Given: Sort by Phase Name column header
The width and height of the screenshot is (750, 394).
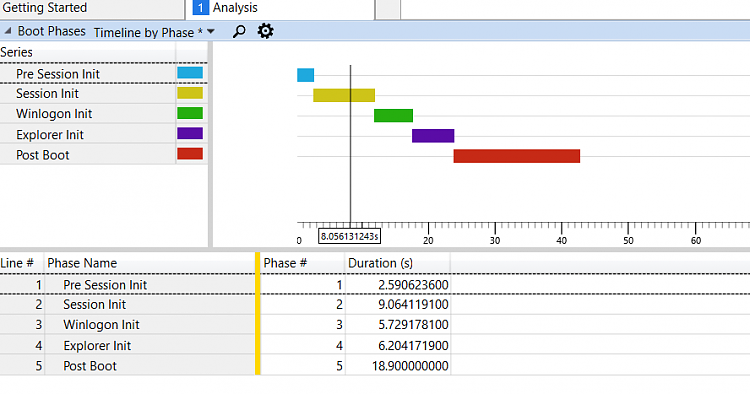Looking at the screenshot, I should click(150, 263).
